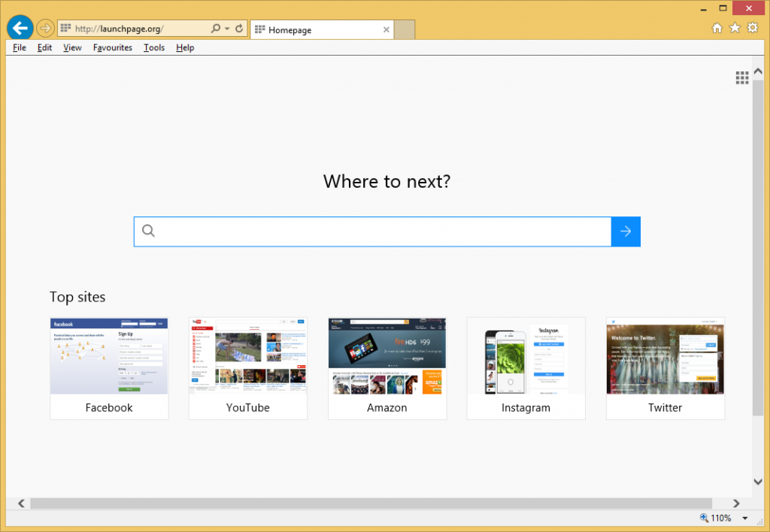Screen dimensions: 770x532
Task: Open the apps grid icon on page
Action: click(x=741, y=77)
